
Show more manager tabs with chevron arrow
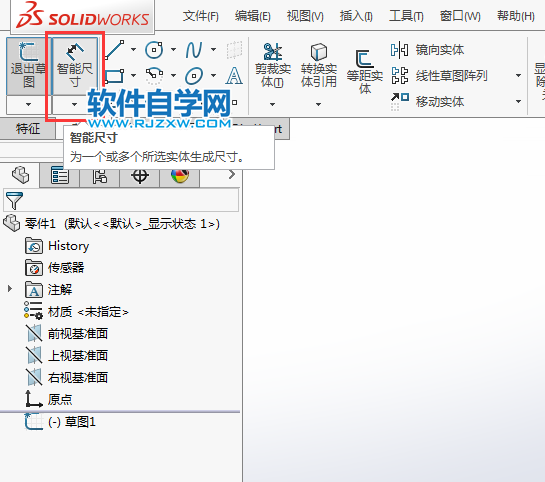pos(232,174)
